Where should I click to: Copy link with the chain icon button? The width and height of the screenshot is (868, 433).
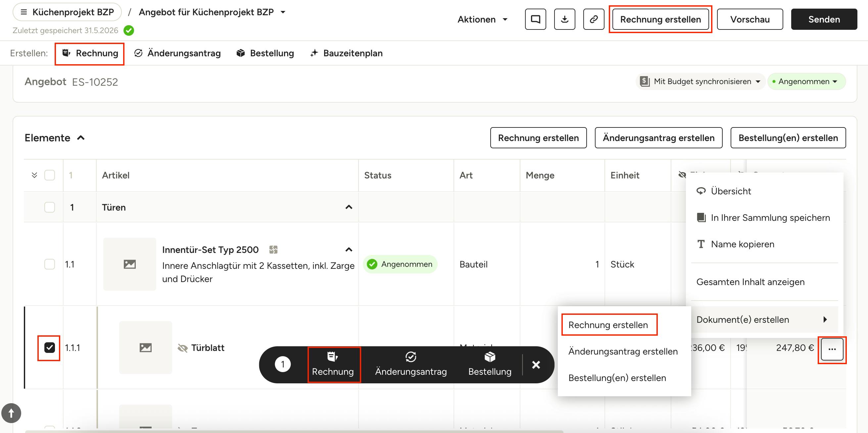coord(594,19)
